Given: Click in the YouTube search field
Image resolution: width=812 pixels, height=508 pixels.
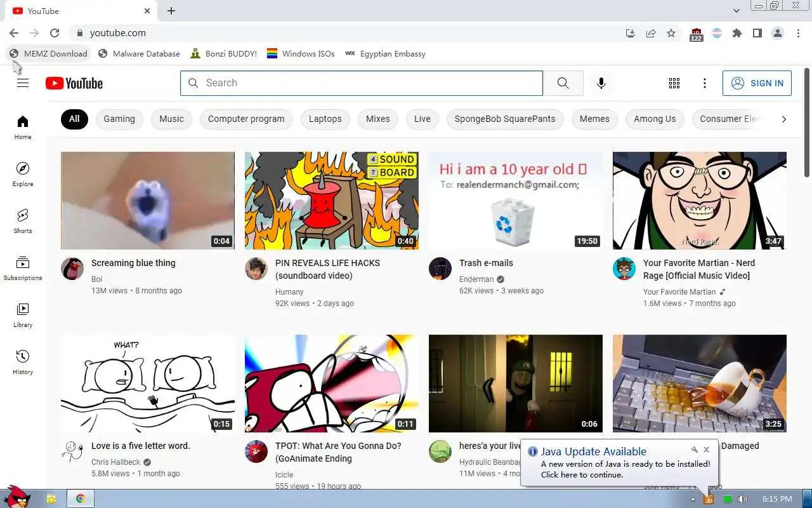Looking at the screenshot, I should (362, 83).
